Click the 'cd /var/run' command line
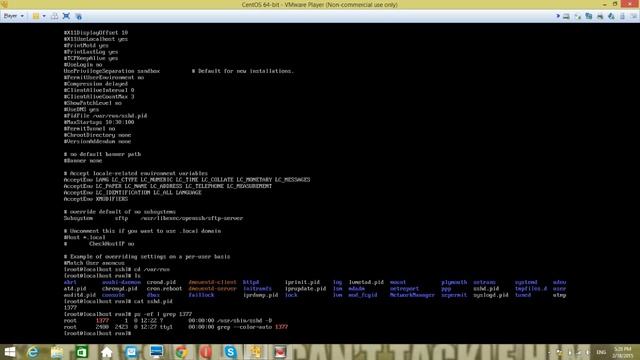This screenshot has width=640, height=360. click(x=117, y=269)
